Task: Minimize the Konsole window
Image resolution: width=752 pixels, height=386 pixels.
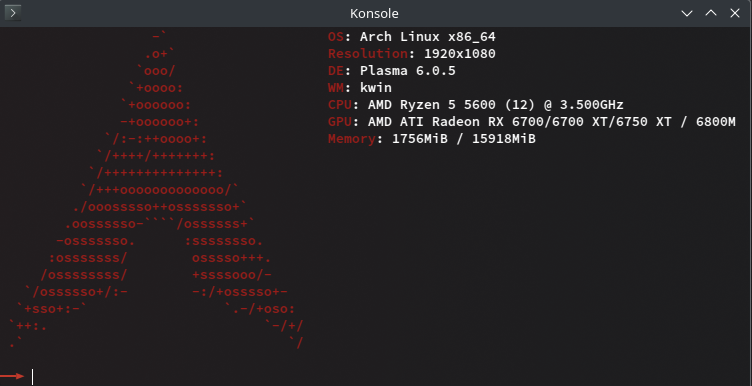Action: click(x=687, y=13)
